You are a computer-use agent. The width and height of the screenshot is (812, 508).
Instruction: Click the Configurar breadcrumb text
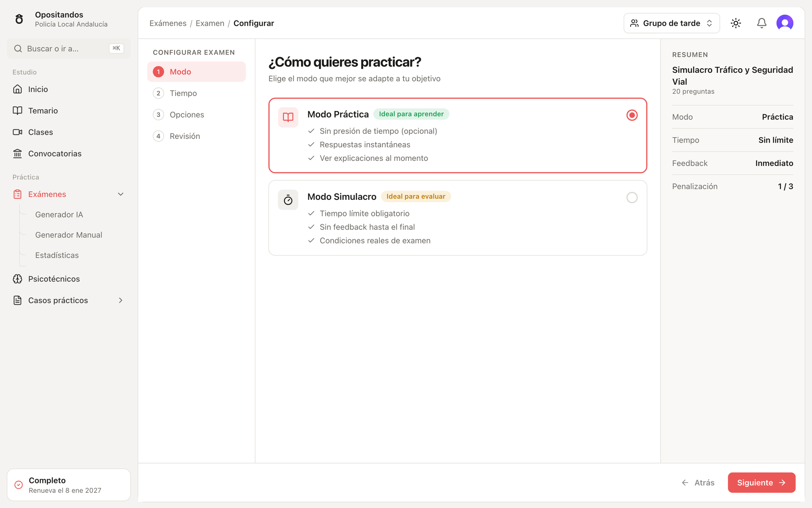(254, 23)
